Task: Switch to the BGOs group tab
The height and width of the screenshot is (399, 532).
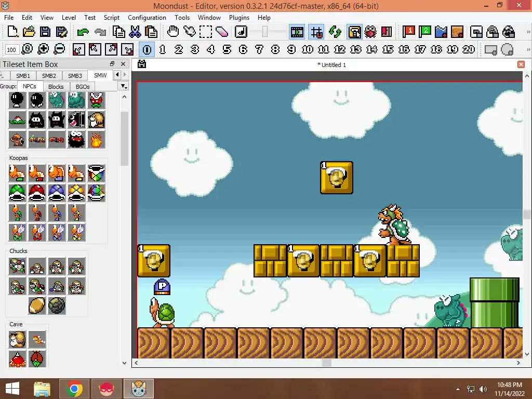Action: (x=83, y=87)
